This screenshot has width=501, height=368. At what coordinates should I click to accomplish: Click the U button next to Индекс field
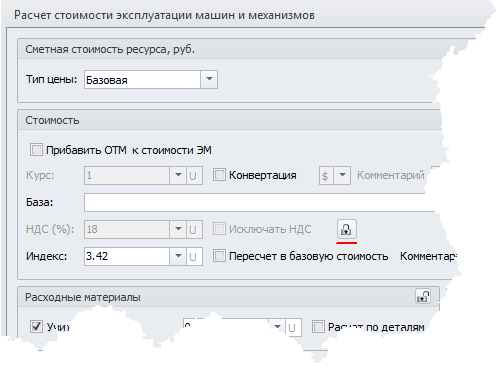(193, 256)
